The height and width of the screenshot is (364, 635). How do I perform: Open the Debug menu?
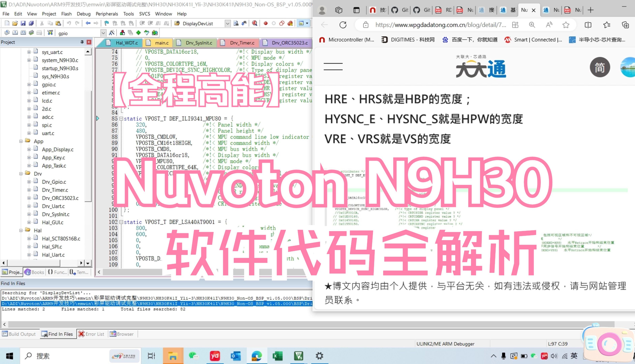tap(83, 14)
